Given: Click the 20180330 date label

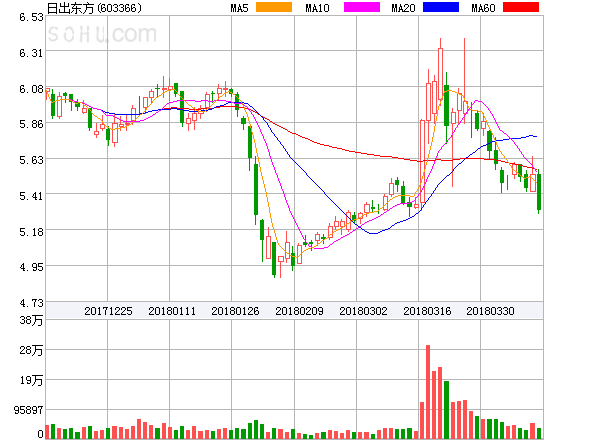Looking at the screenshot, I should 490,311.
